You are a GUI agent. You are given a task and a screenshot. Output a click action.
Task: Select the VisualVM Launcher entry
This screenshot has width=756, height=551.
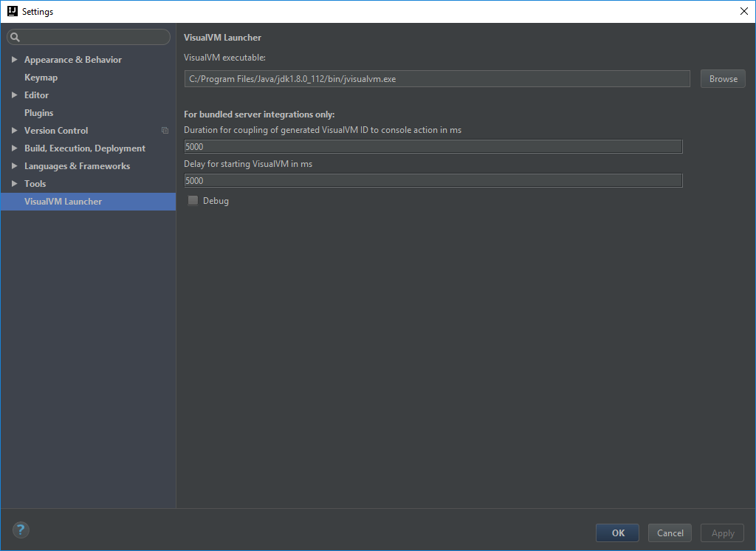63,201
